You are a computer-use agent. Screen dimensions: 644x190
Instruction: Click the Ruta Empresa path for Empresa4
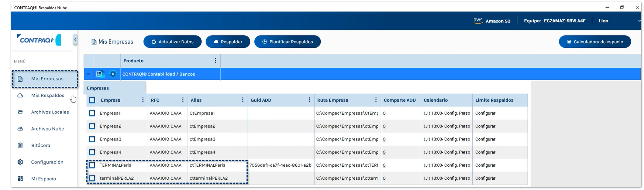(x=347, y=152)
